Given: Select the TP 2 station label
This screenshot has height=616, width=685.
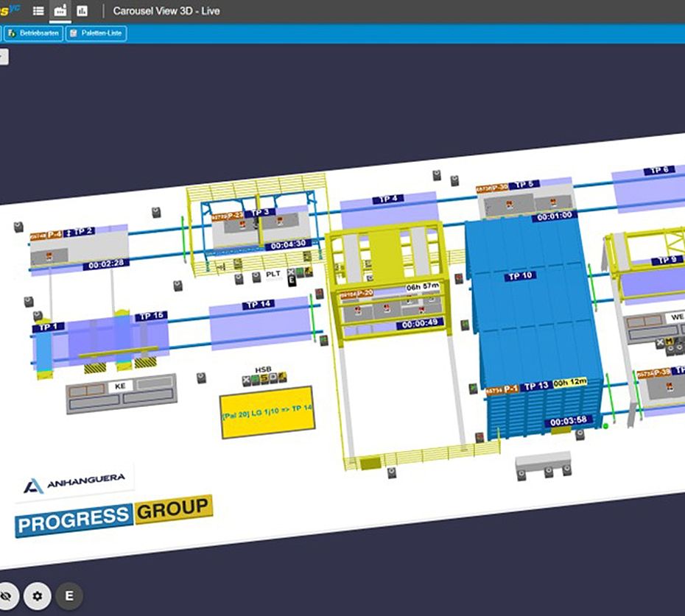Looking at the screenshot, I should [80, 232].
